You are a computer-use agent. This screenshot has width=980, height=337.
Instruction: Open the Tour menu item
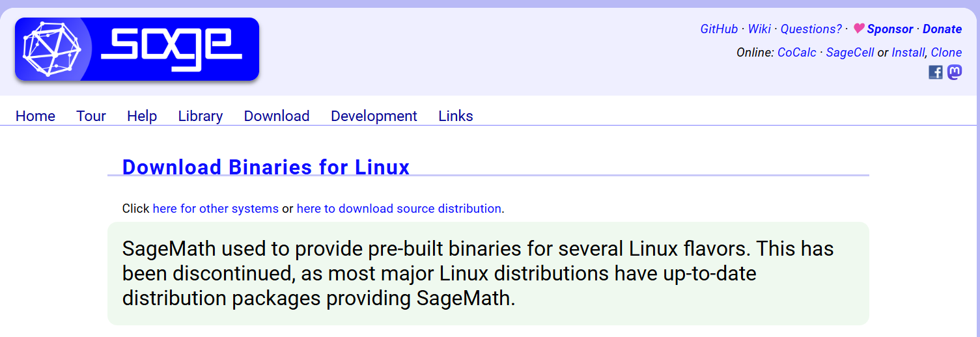[91, 116]
